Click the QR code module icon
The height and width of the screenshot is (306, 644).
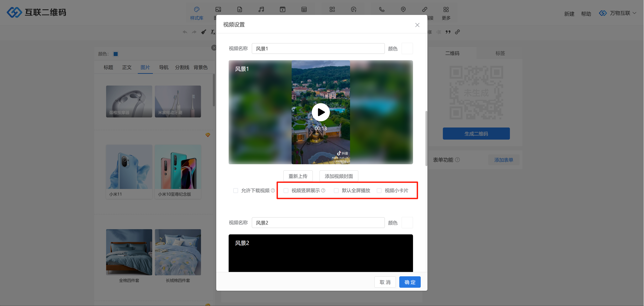332,10
